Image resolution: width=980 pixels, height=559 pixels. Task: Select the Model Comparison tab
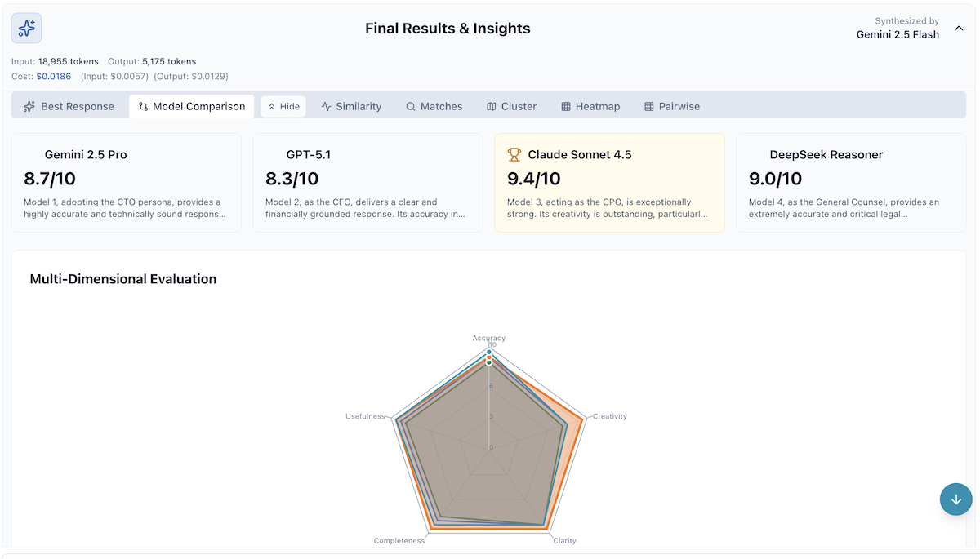(x=191, y=106)
